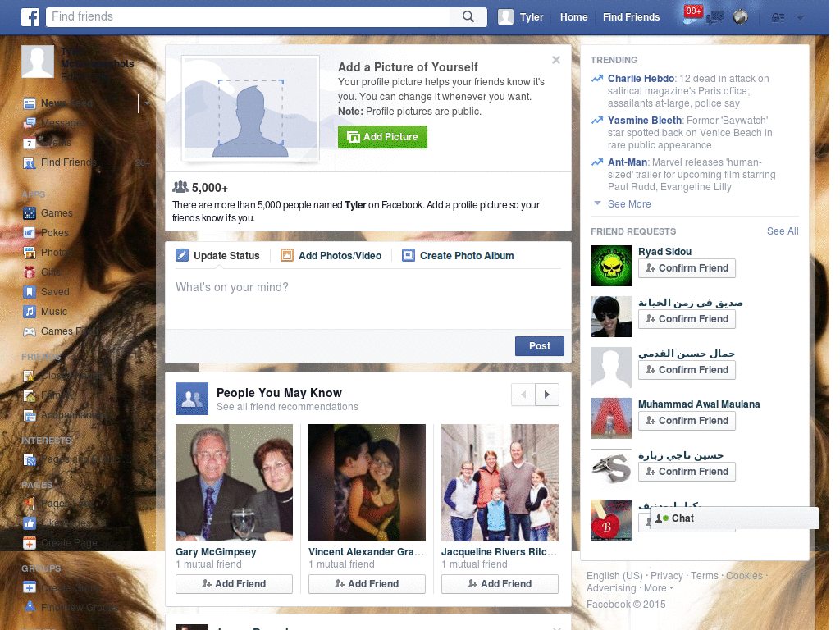Click Find friends search field

[249, 16]
